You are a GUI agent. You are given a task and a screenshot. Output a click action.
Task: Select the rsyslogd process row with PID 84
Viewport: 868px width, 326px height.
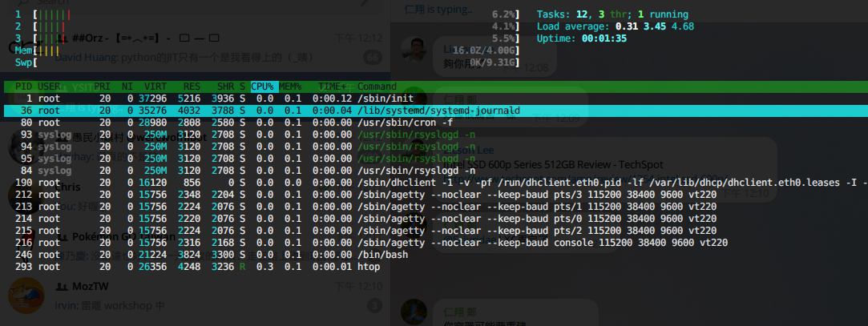click(434, 171)
